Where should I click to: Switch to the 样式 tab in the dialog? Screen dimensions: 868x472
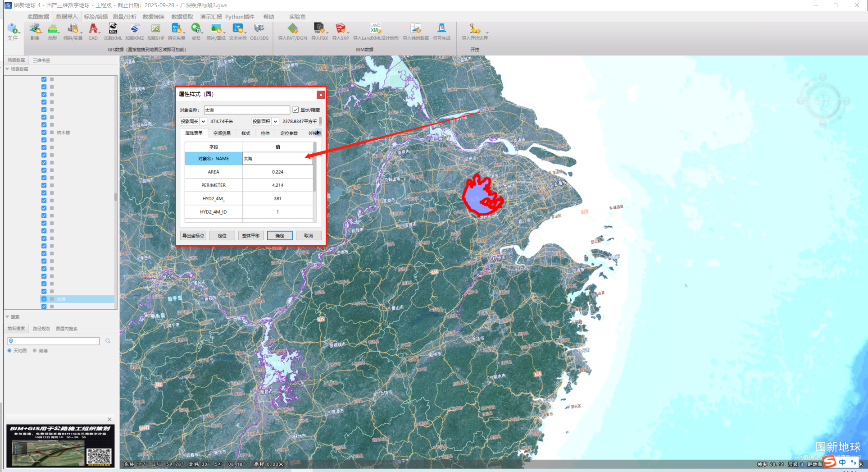(x=246, y=133)
